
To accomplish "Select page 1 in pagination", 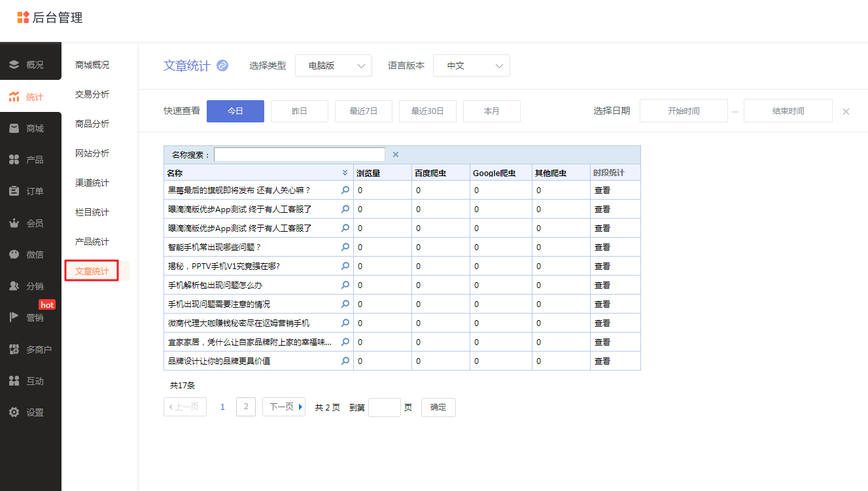I will pyautogui.click(x=222, y=407).
